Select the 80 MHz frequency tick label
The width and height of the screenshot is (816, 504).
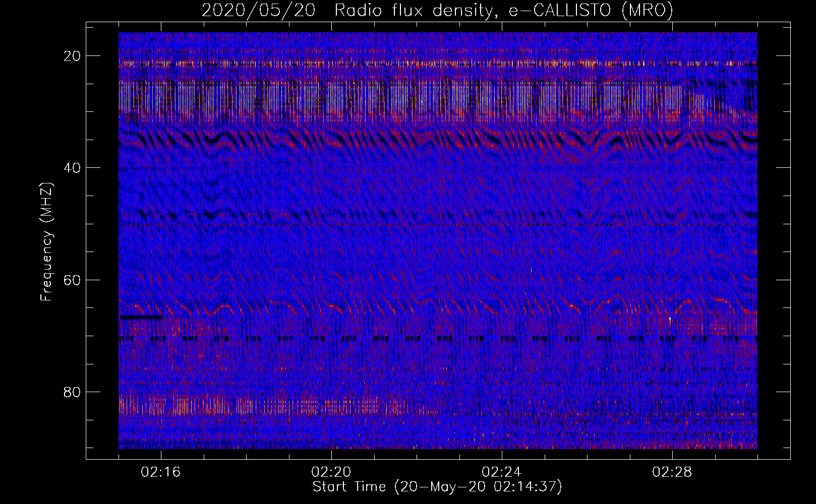coord(73,392)
